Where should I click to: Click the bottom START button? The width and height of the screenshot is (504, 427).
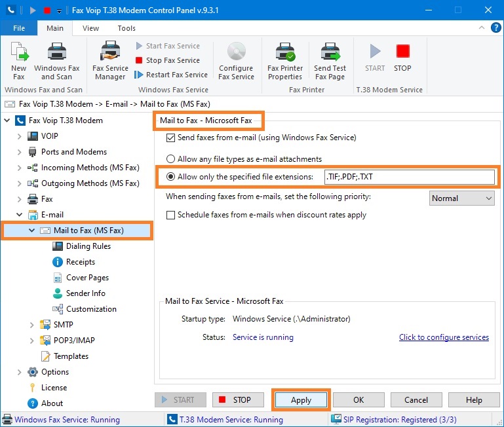[x=180, y=399]
